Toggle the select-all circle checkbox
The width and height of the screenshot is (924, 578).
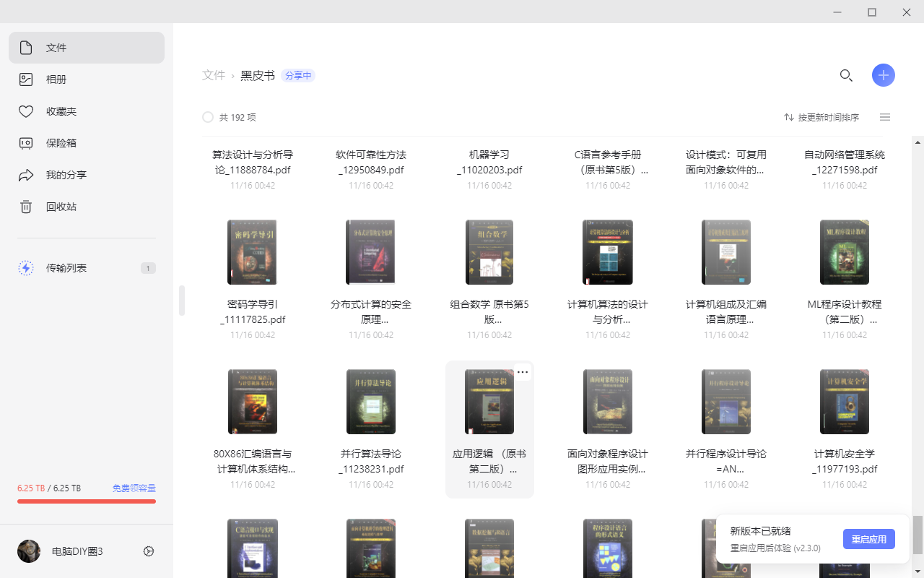coord(208,117)
